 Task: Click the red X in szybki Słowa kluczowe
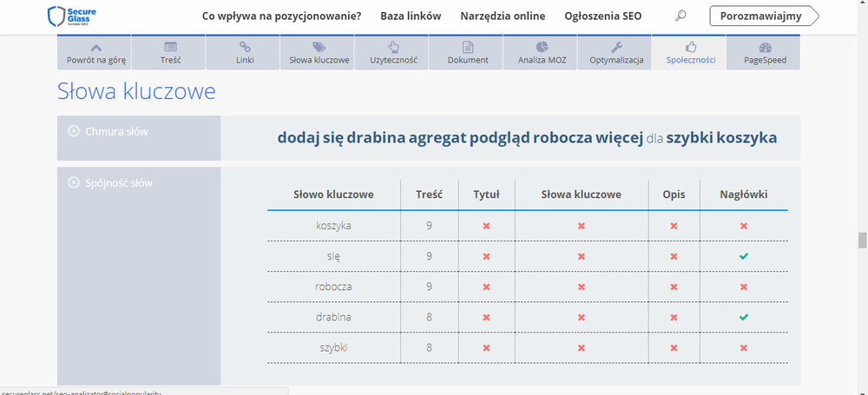click(582, 348)
